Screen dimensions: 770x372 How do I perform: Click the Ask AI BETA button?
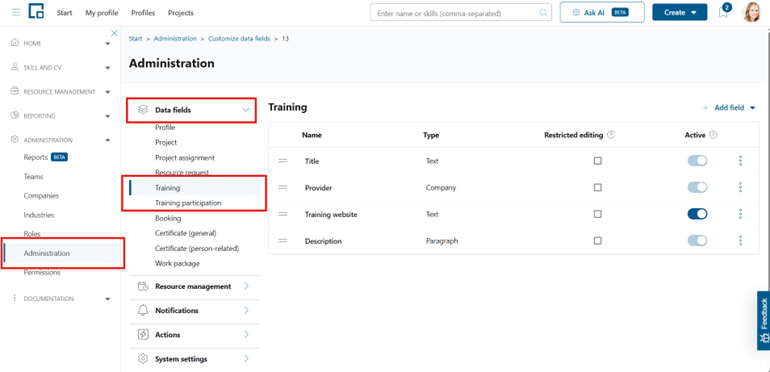(602, 13)
